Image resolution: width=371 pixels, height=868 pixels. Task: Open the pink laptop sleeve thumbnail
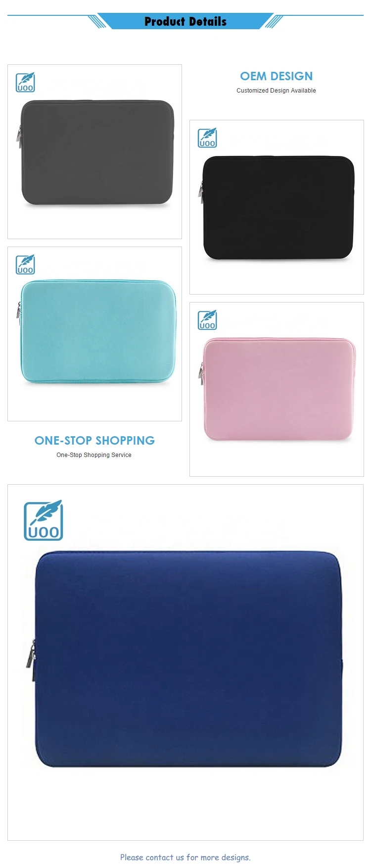(277, 389)
